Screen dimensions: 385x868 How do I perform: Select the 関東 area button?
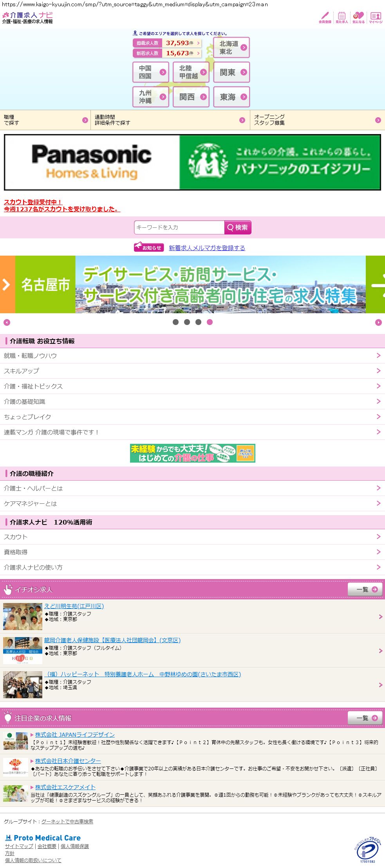click(x=231, y=72)
